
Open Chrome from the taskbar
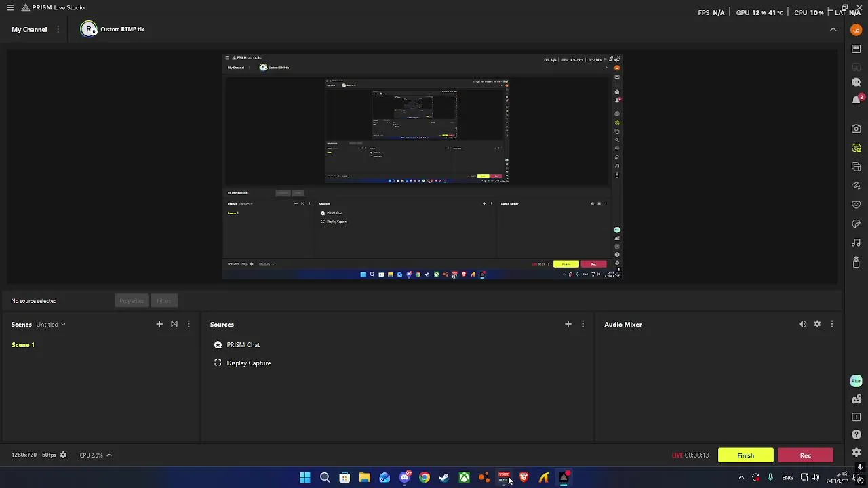[x=425, y=478]
